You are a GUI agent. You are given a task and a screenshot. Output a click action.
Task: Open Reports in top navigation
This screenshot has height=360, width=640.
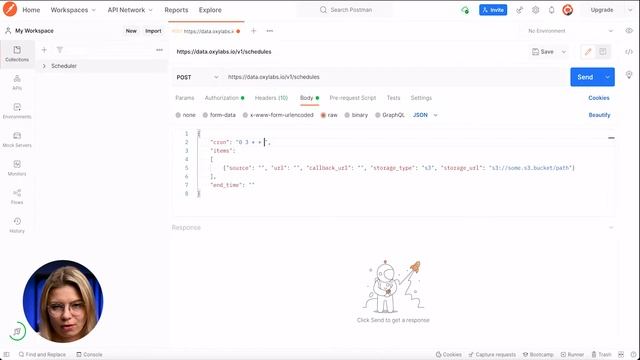tap(176, 10)
